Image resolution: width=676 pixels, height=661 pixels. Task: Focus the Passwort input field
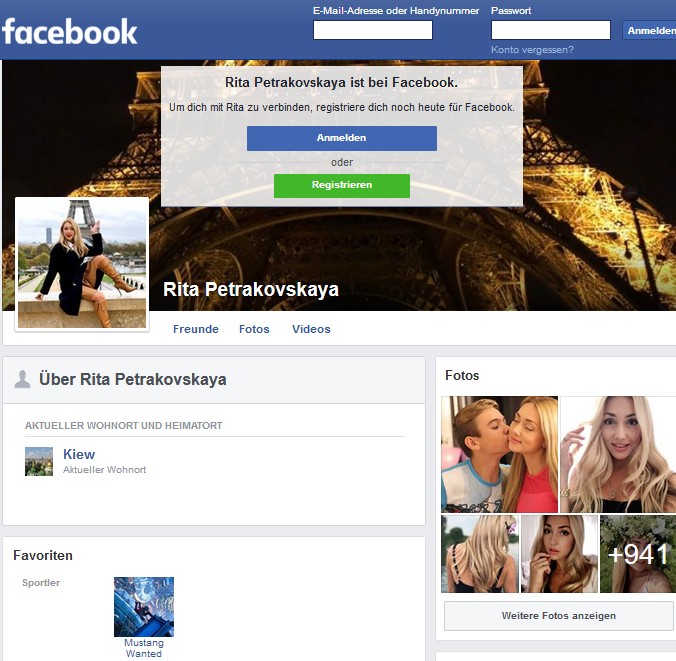550,30
